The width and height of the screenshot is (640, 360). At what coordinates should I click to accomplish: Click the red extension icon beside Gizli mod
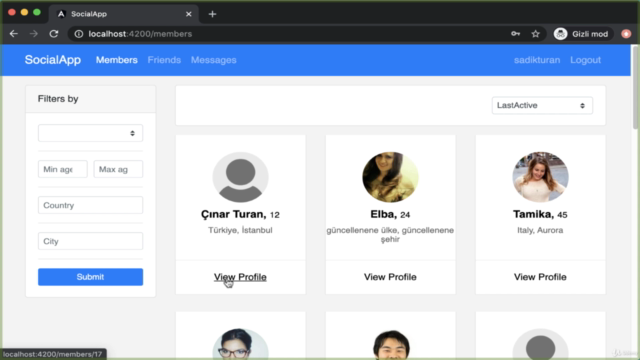(x=626, y=34)
